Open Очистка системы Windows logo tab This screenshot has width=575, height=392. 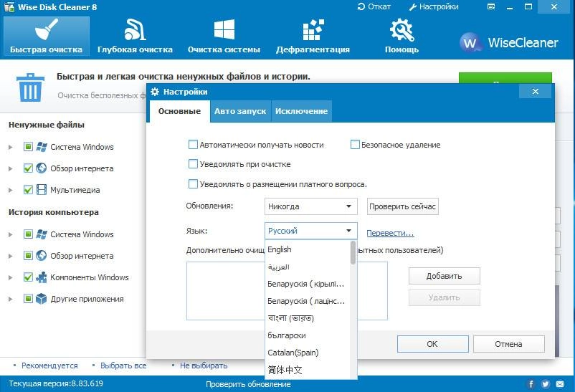(x=224, y=36)
